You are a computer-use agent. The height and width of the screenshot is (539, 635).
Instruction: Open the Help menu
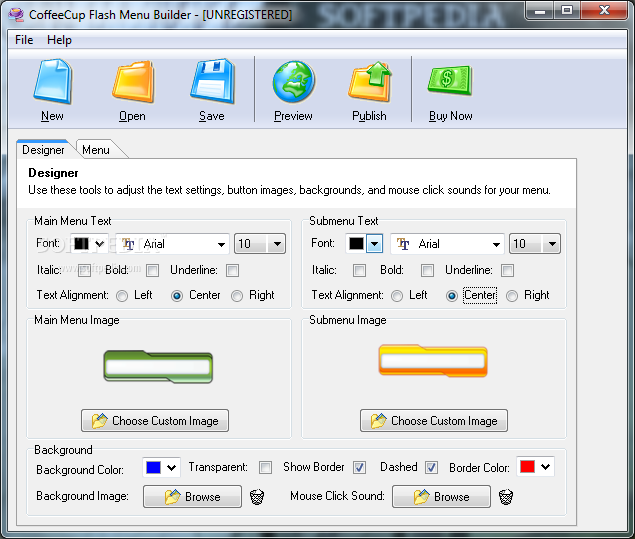click(x=59, y=40)
